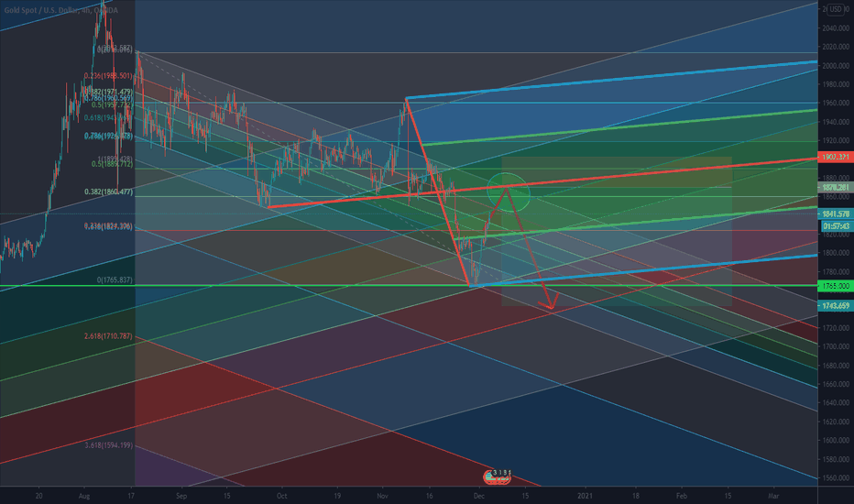
Task: Click the red downward arrow head drawing
Action: [550, 302]
